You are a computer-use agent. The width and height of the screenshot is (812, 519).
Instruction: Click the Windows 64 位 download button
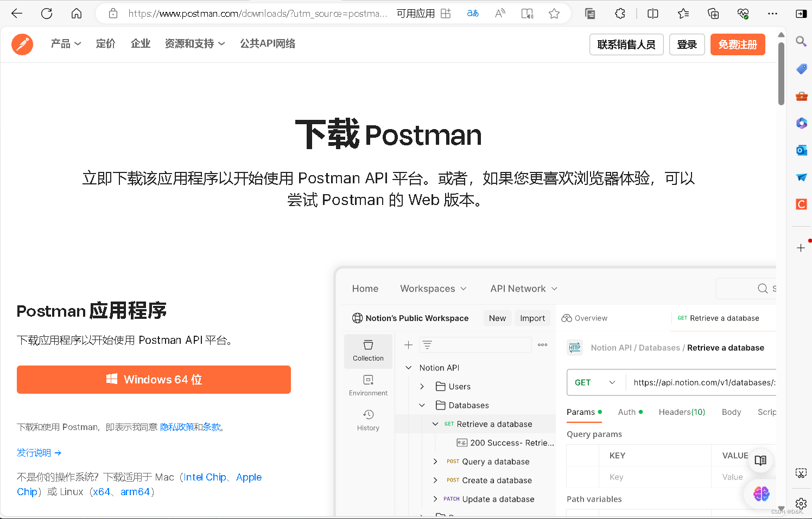[x=154, y=379]
